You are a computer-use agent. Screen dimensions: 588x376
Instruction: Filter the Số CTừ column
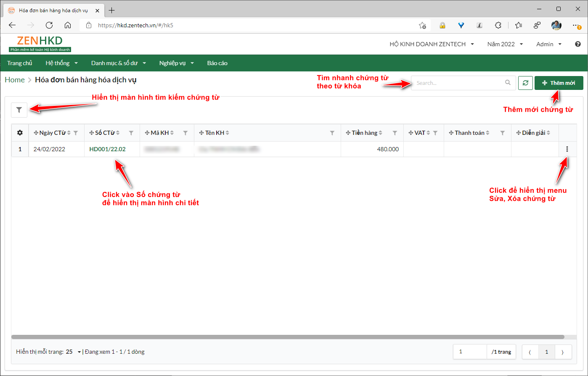(x=131, y=133)
